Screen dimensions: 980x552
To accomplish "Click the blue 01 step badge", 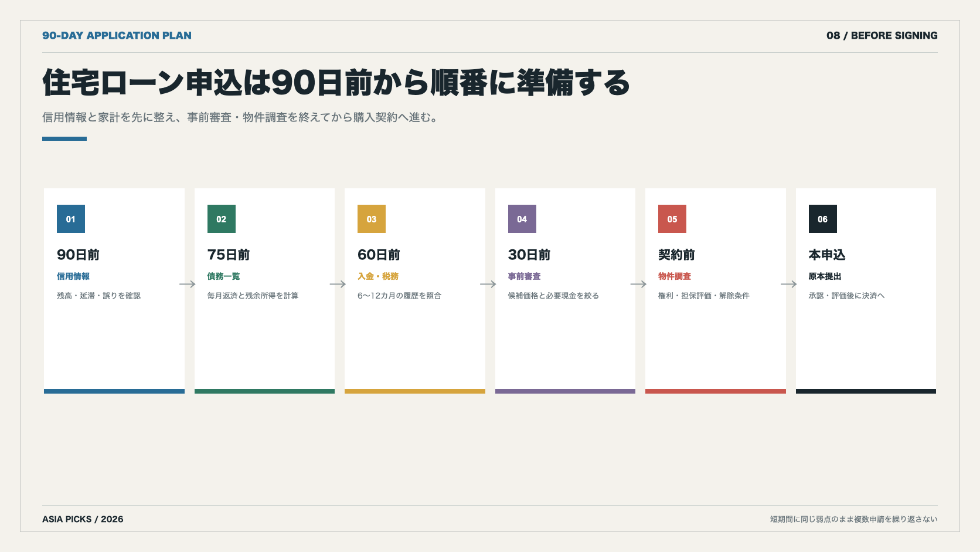I will 71,219.
